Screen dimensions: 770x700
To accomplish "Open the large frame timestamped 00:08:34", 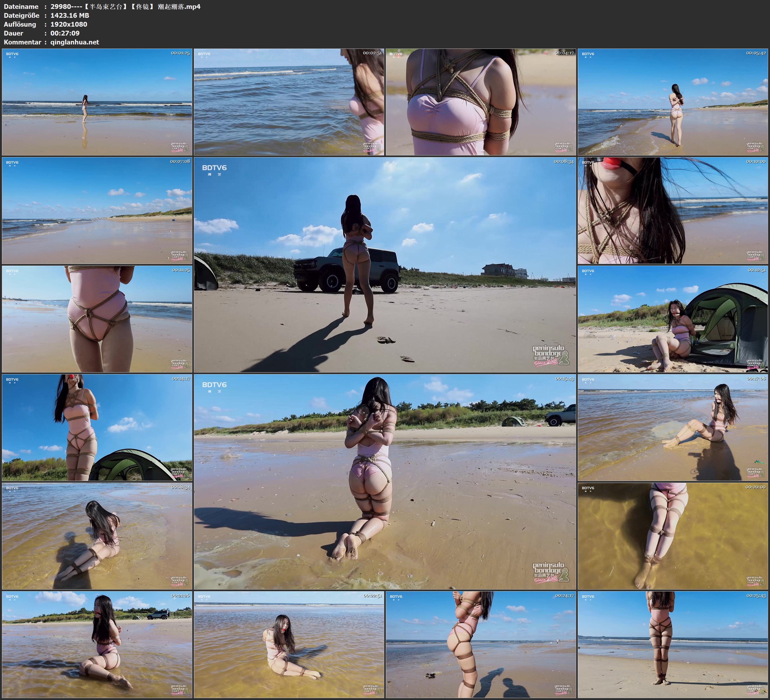I will coord(385,264).
